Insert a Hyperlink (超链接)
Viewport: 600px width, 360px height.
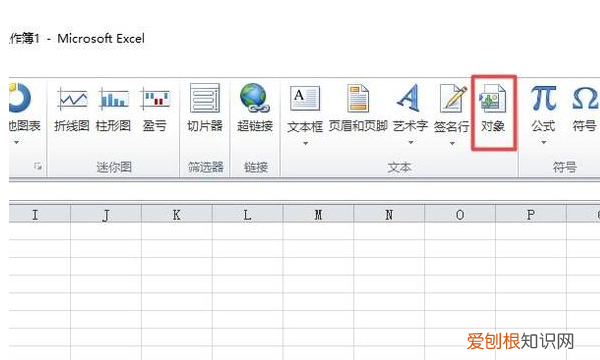tap(255, 109)
